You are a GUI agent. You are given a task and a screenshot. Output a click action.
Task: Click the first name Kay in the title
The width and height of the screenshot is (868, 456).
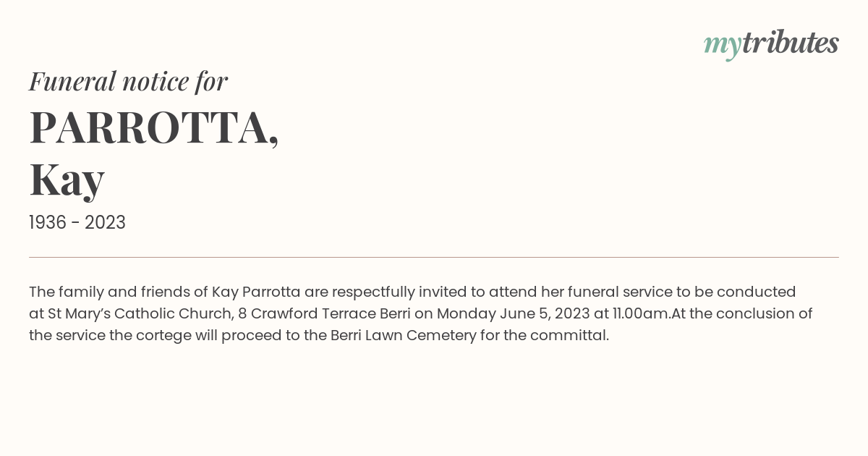[67, 180]
